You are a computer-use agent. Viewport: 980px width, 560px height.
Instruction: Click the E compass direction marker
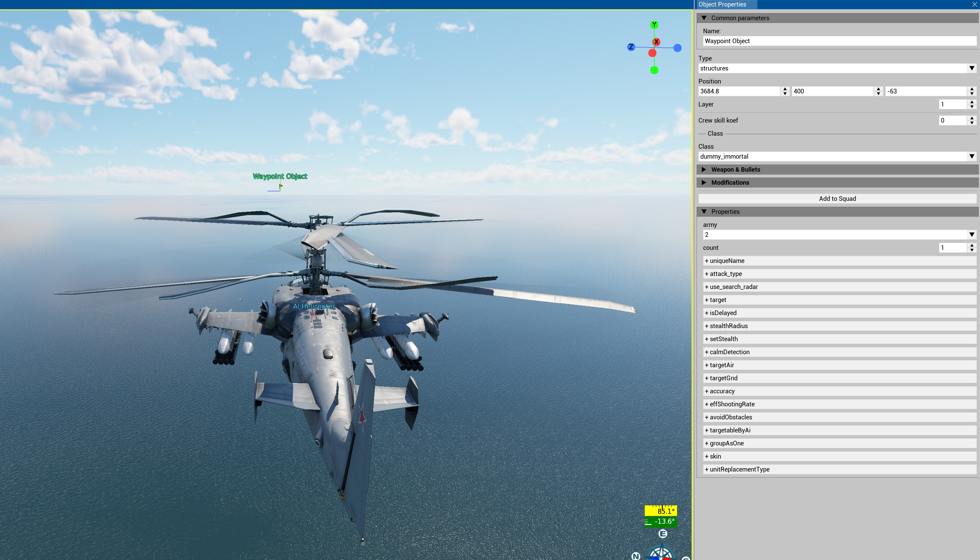pyautogui.click(x=662, y=534)
